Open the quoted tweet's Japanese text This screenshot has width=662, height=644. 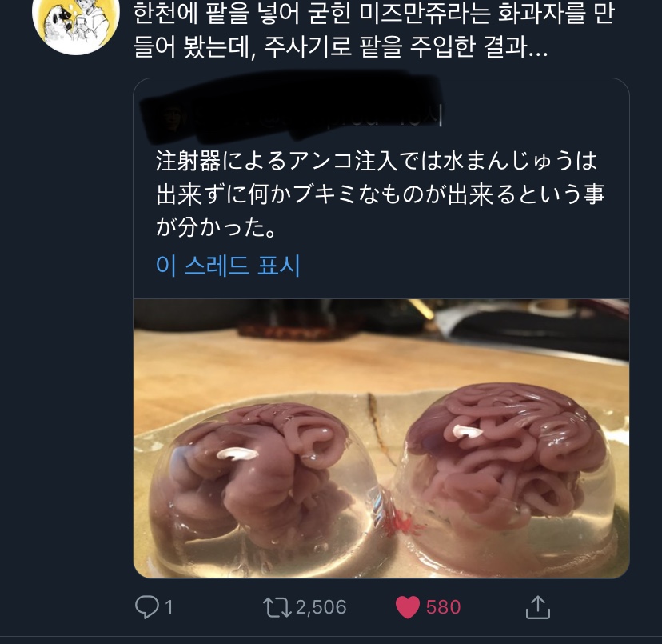(x=380, y=194)
